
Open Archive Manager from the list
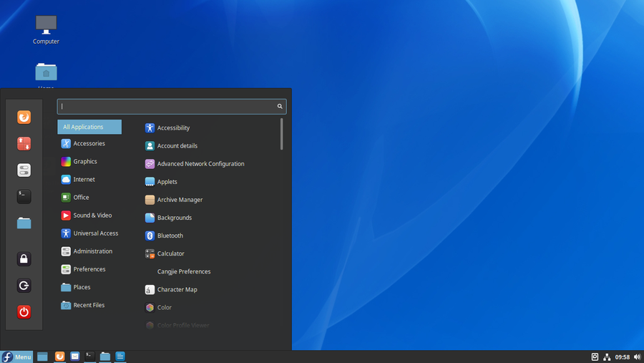tap(180, 200)
